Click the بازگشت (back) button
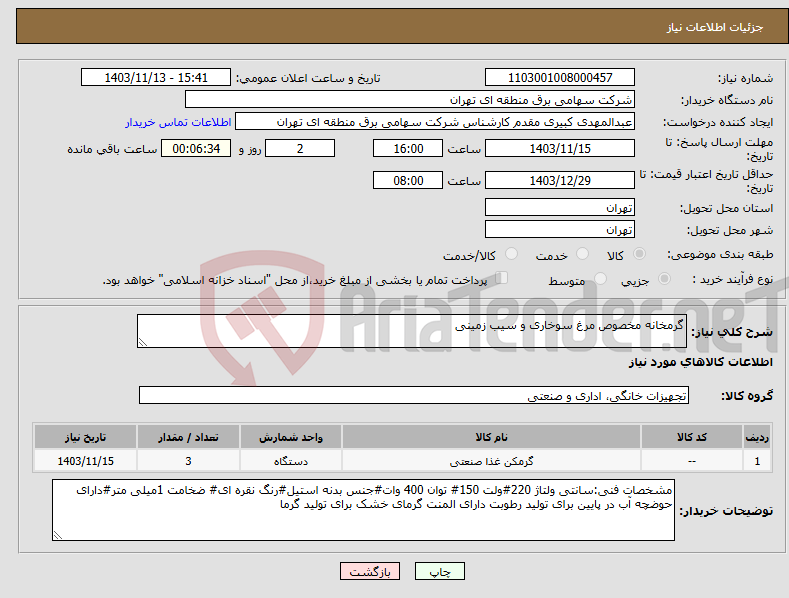This screenshot has height=598, width=789. pyautogui.click(x=370, y=571)
